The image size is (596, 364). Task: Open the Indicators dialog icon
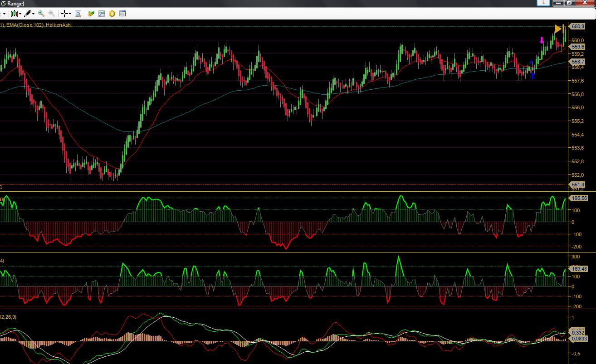click(102, 14)
